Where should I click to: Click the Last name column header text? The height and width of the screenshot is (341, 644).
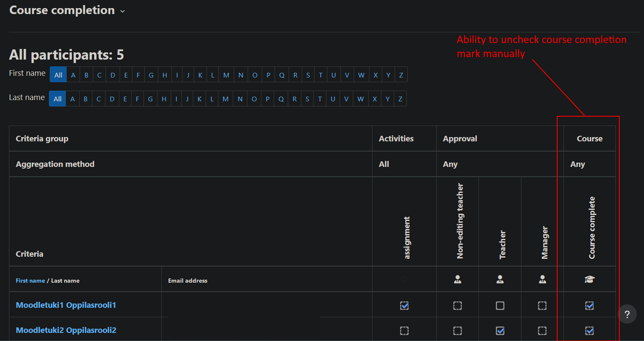pyautogui.click(x=65, y=281)
